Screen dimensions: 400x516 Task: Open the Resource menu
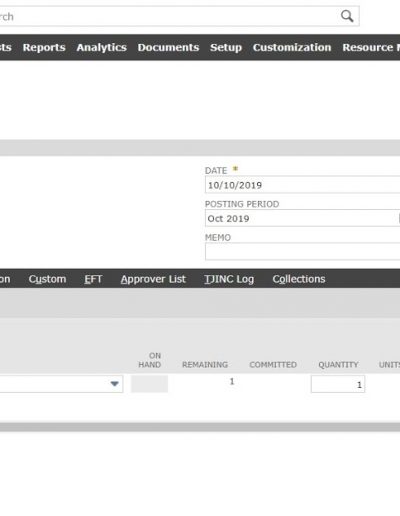click(371, 47)
